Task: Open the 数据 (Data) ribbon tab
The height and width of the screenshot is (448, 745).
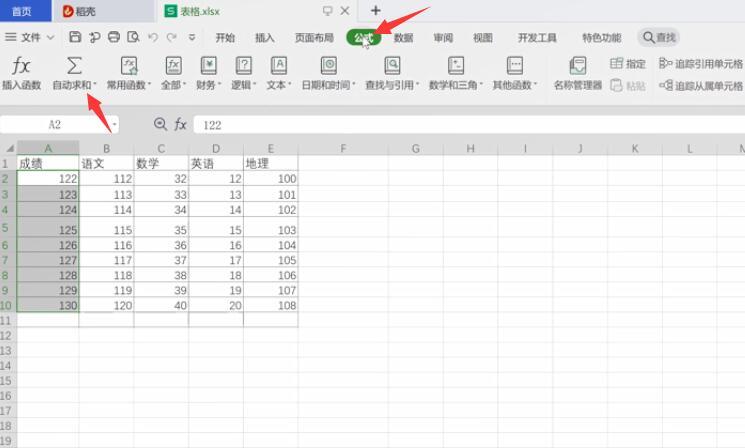Action: click(403, 38)
